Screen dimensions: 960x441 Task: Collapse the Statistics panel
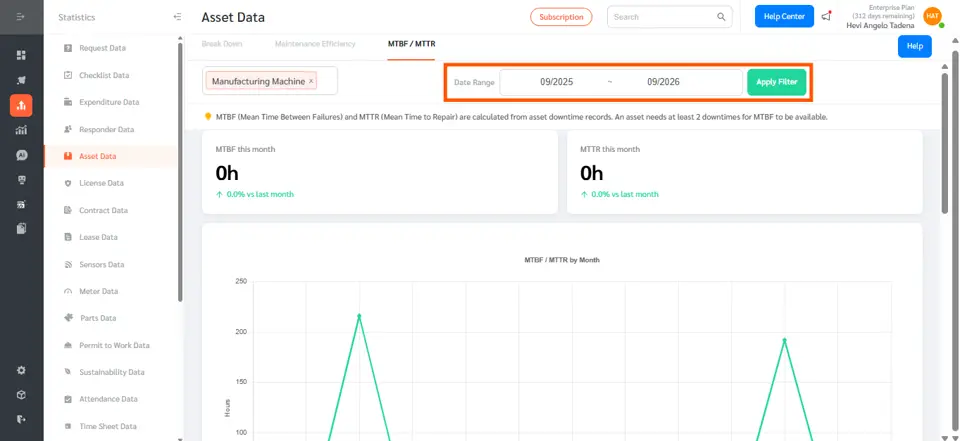click(x=178, y=17)
